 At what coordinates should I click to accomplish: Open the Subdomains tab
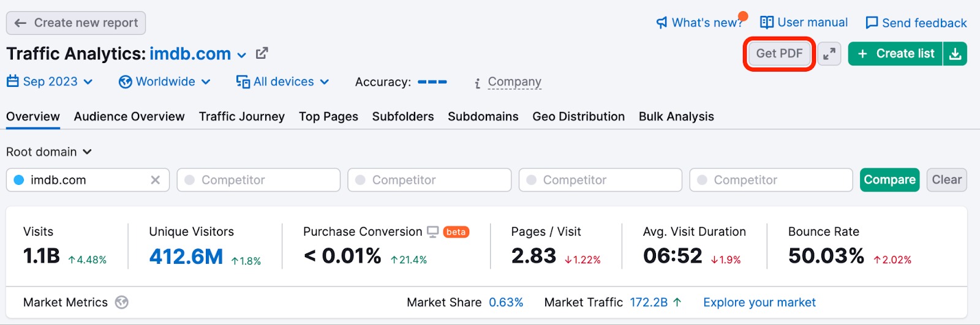(x=483, y=116)
